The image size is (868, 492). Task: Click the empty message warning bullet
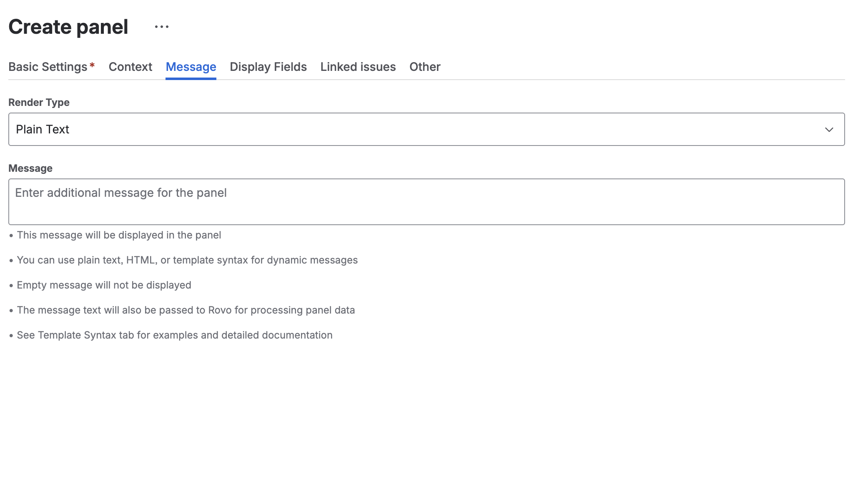click(104, 285)
